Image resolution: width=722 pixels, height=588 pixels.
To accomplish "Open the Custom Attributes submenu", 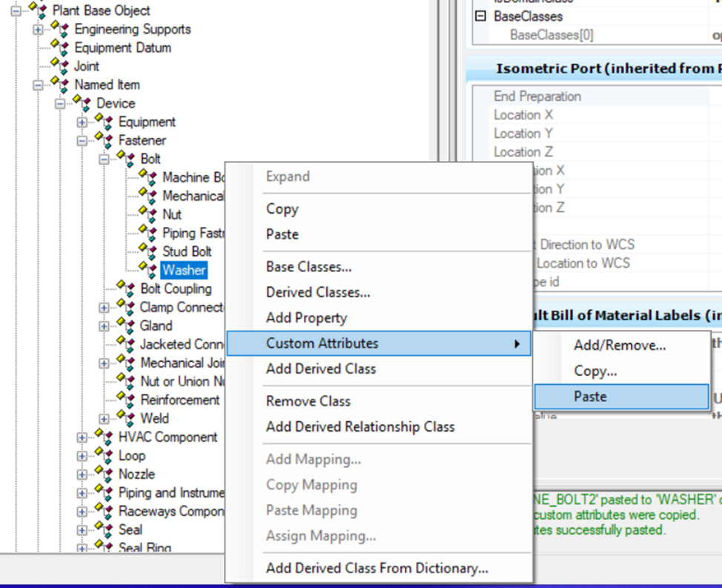I will [378, 343].
